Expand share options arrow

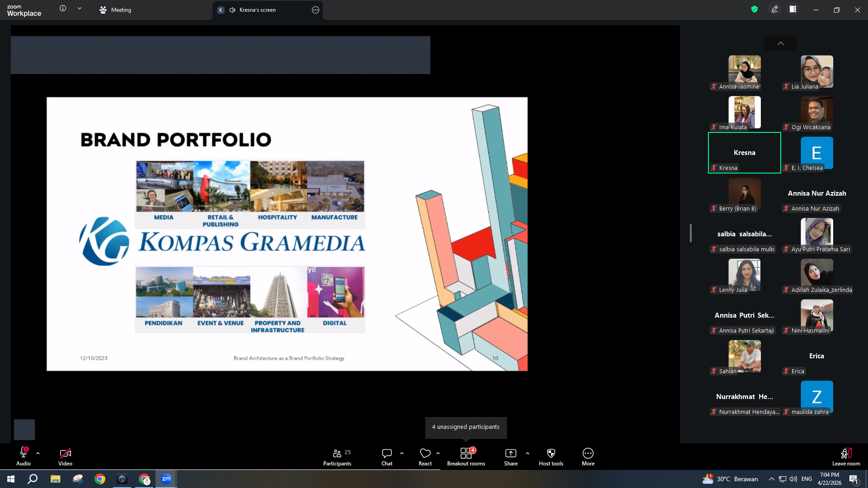(x=528, y=453)
